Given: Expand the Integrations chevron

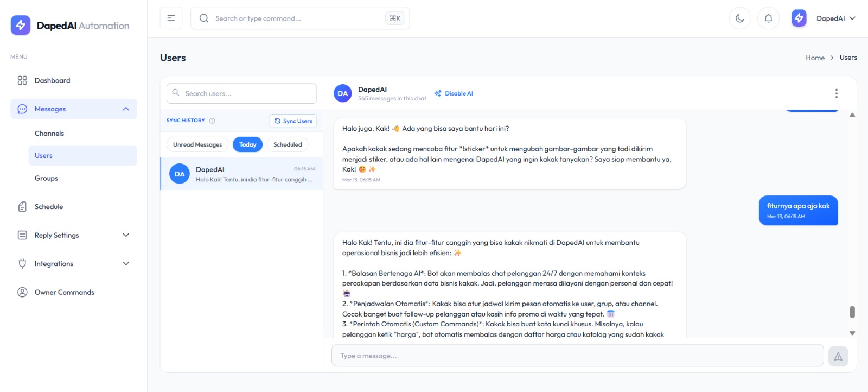Looking at the screenshot, I should pos(126,264).
